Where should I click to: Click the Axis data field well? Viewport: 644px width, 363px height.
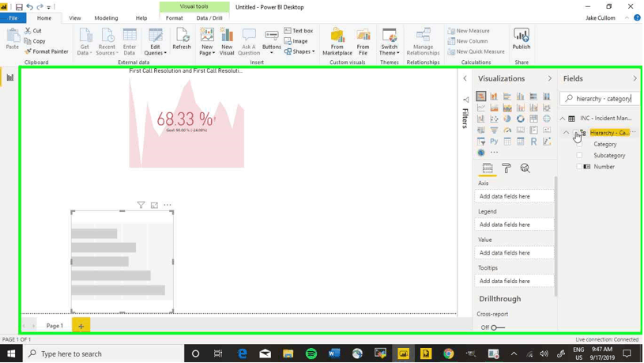(514, 196)
